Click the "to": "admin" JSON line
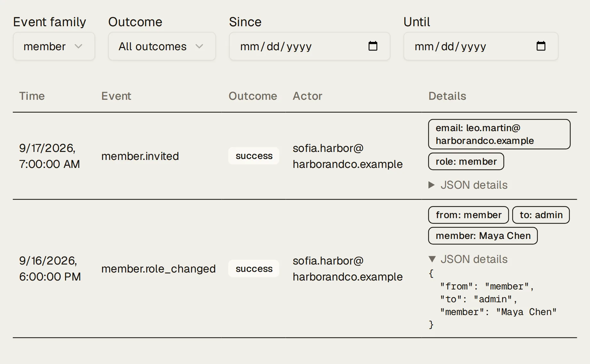The height and width of the screenshot is (364, 590). (x=479, y=299)
